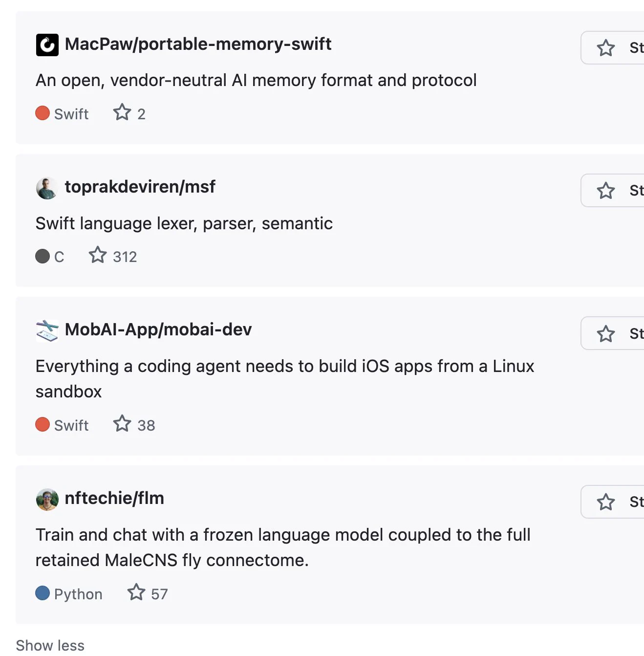This screenshot has width=644, height=656.
Task: Collapse the list with Show less
Action: (x=50, y=645)
